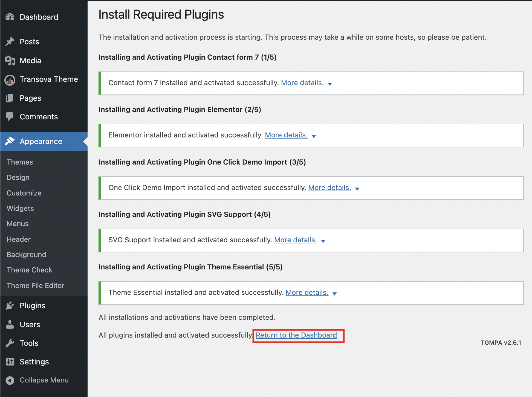Expand details arrow for Theme Essential

click(x=334, y=294)
